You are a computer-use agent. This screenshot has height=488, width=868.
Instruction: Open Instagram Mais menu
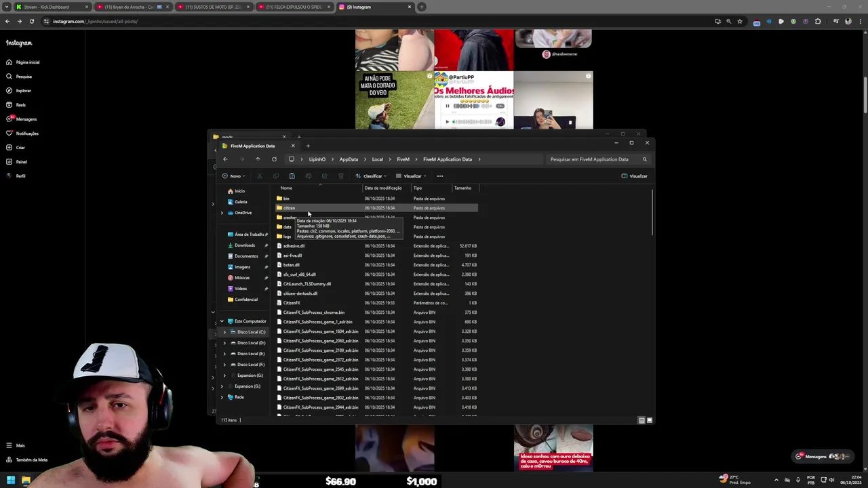click(x=16, y=445)
